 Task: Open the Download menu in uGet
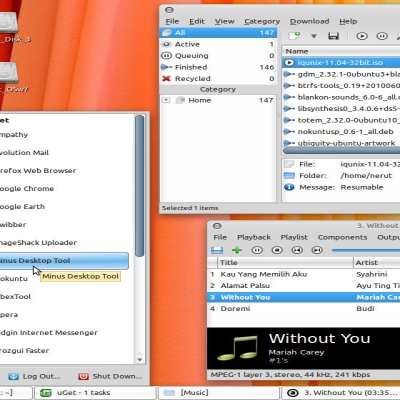click(x=309, y=21)
